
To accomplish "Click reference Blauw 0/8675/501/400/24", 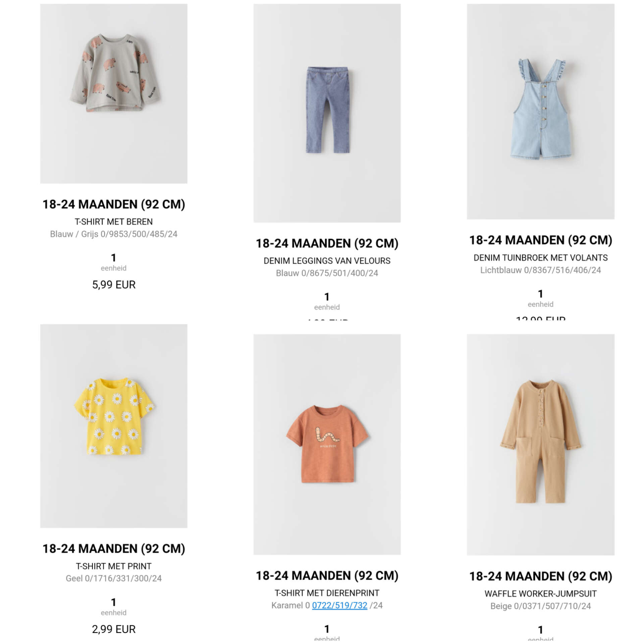I will pos(327,273).
